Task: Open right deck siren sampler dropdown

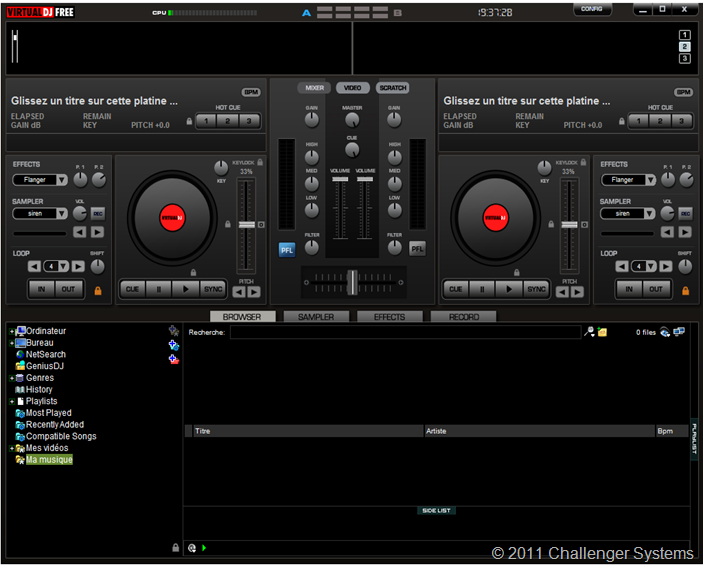Action: click(649, 213)
